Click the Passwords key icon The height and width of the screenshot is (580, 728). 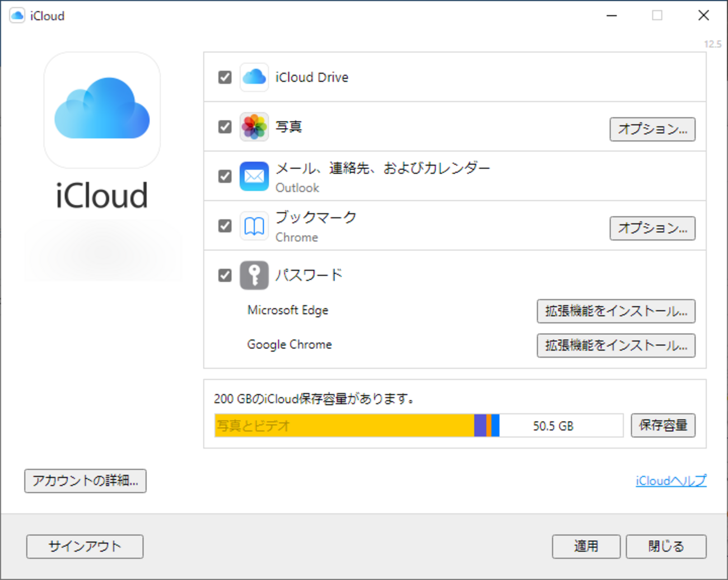(254, 275)
